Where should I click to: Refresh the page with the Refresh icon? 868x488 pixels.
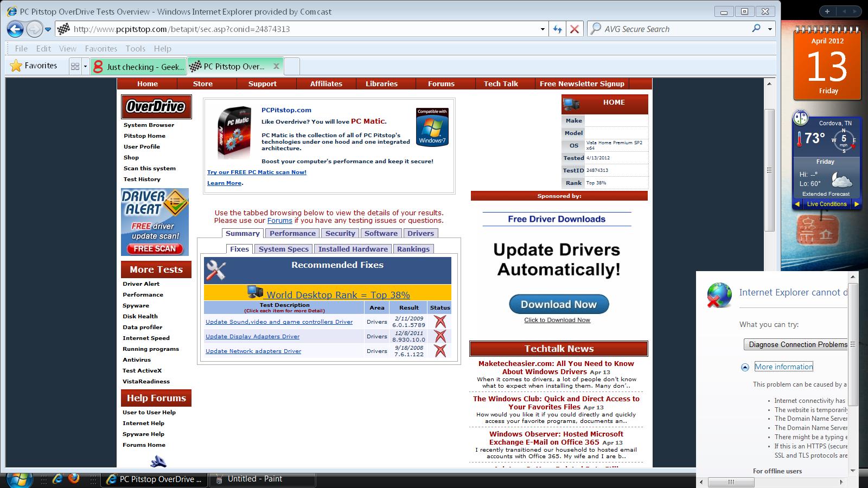point(557,29)
